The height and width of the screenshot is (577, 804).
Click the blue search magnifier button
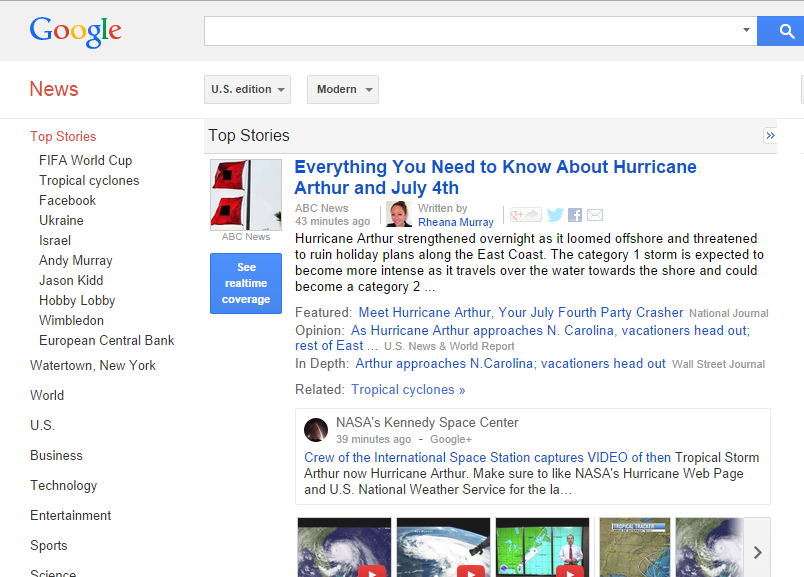[780, 31]
